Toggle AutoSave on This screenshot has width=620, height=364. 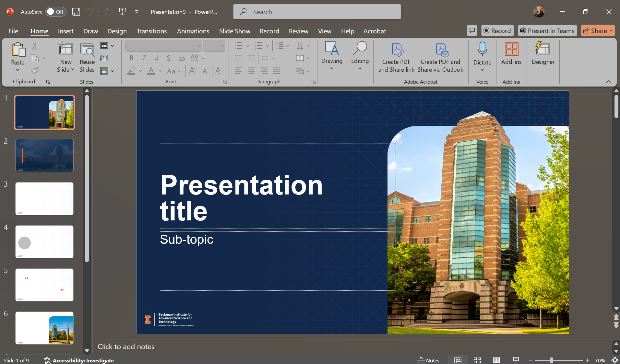point(55,12)
